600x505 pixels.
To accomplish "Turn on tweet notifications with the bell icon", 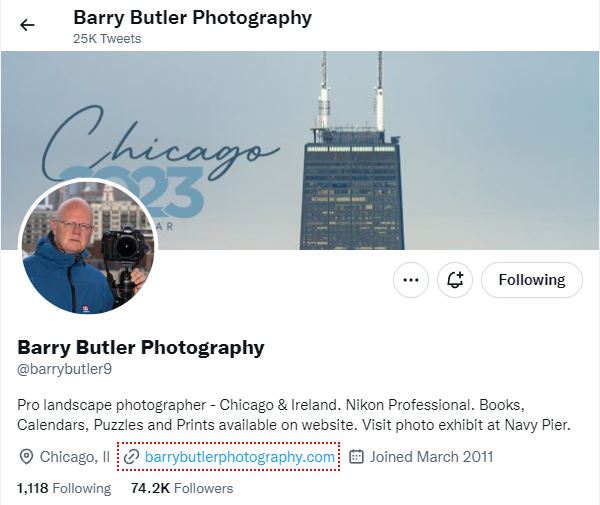I will pos(455,280).
